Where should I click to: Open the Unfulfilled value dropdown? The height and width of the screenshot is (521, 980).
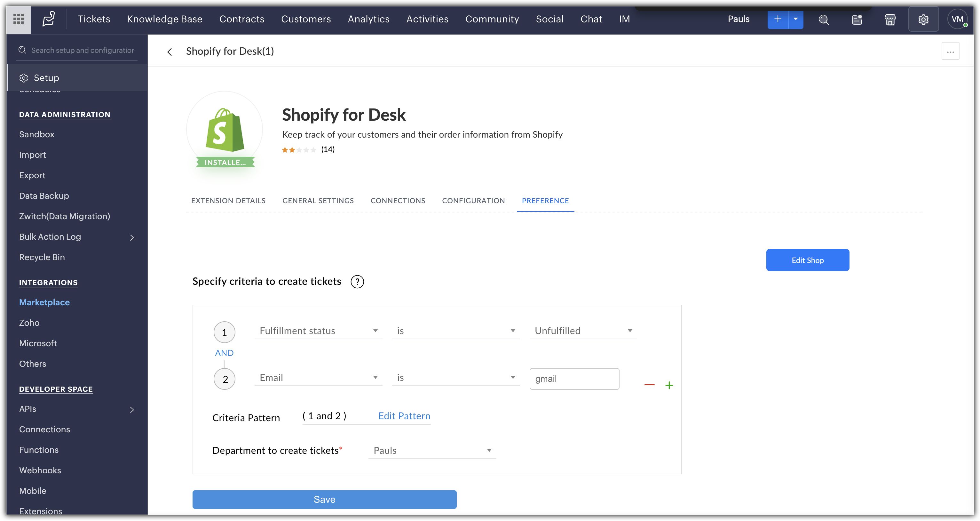583,331
